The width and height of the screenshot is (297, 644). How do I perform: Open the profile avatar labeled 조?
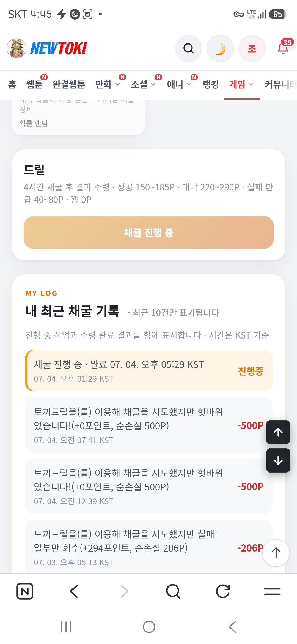(x=252, y=48)
